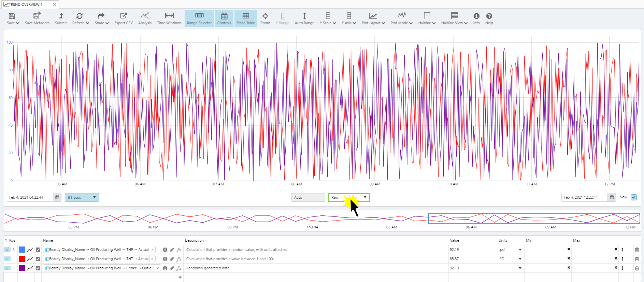Uncheck visibility of the THP trace
This screenshot has height=282, width=644.
pyautogui.click(x=38, y=250)
